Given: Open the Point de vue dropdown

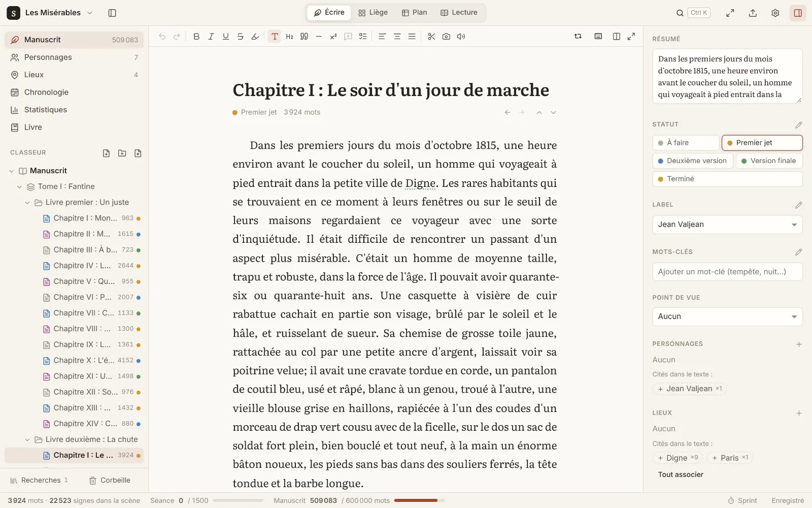Looking at the screenshot, I should click(x=727, y=316).
